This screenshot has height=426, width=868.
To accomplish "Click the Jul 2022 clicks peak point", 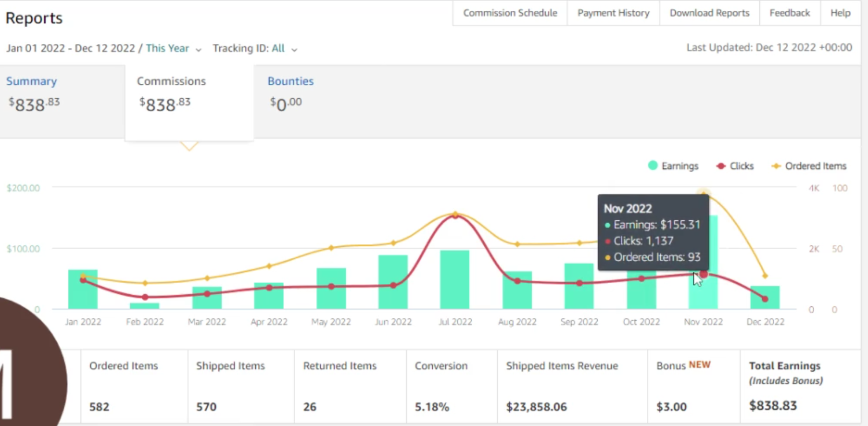I will [x=455, y=216].
